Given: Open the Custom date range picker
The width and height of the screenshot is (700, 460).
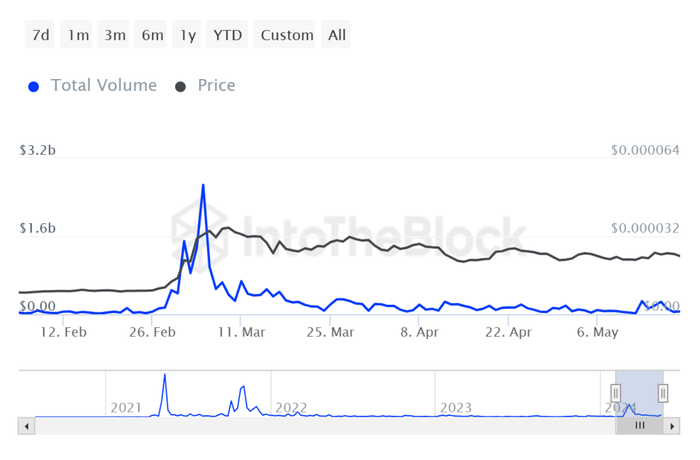Looking at the screenshot, I should click(285, 34).
